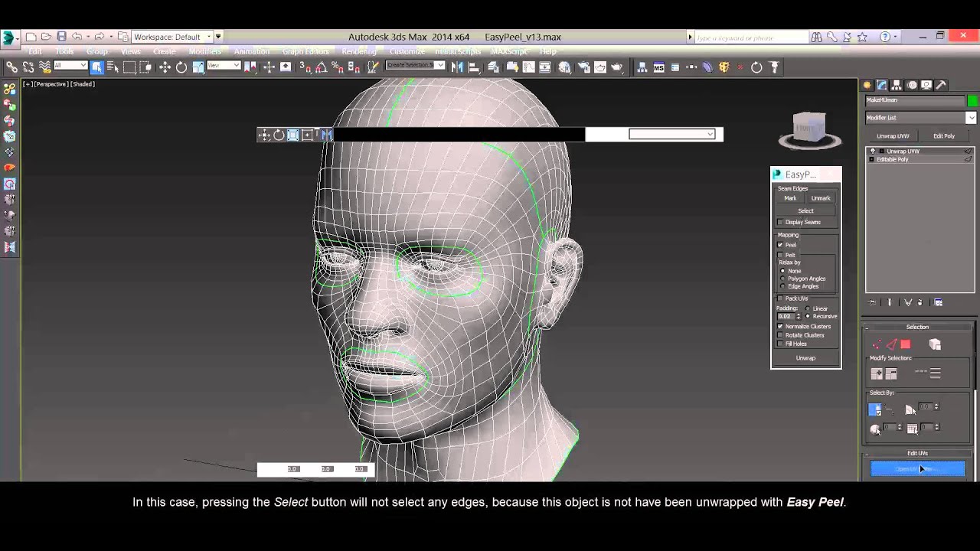Click the Unmark seam edges button
This screenshot has width=980, height=551.
pyautogui.click(x=821, y=198)
